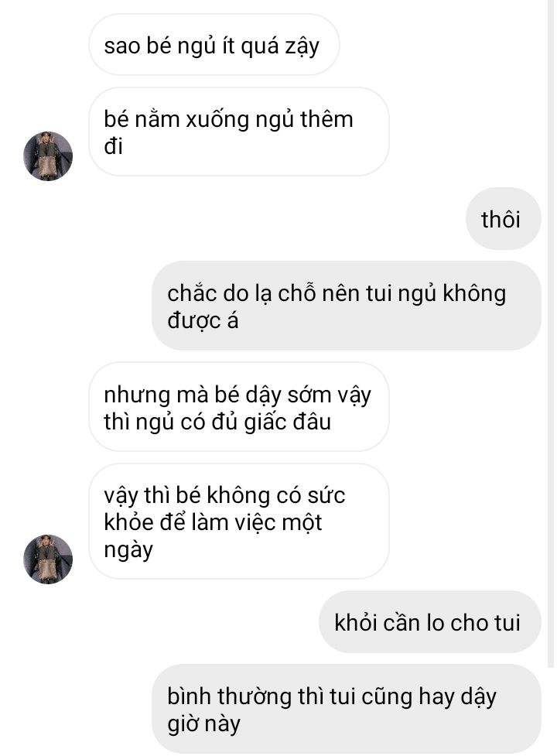Select the message "bé nằm xuống ngủ thêm đi"
557x756 pixels.
pyautogui.click(x=238, y=132)
